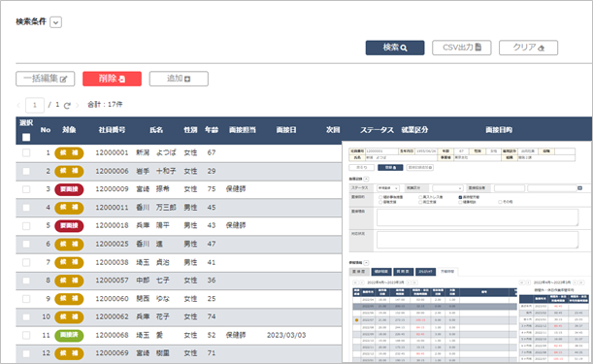
Task: Jump to last period in monthly attendance table
Action: tap(414, 282)
